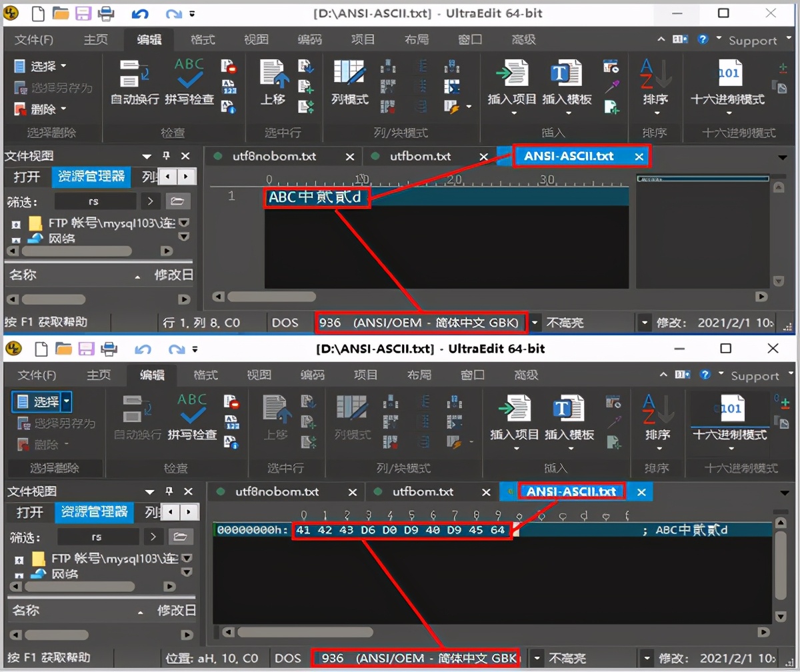
Task: Open 文件视图 panel menu arrow in text-view window
Action: pos(147,156)
